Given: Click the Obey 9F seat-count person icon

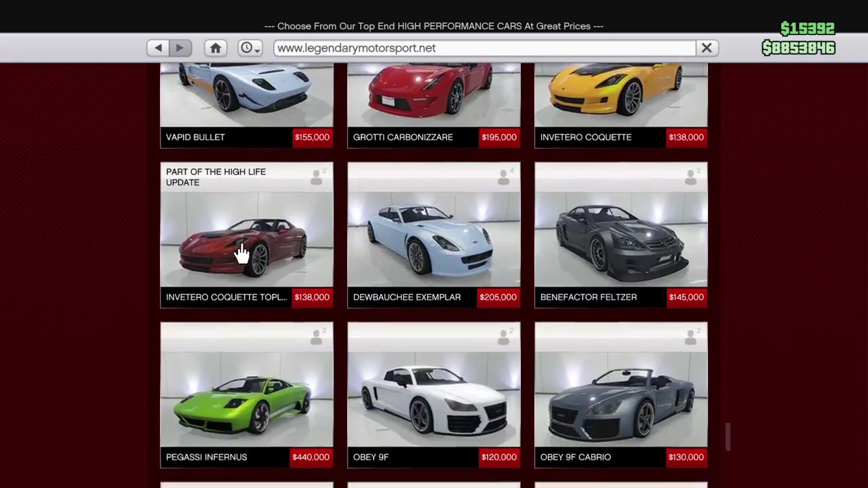Looking at the screenshot, I should 505,337.
